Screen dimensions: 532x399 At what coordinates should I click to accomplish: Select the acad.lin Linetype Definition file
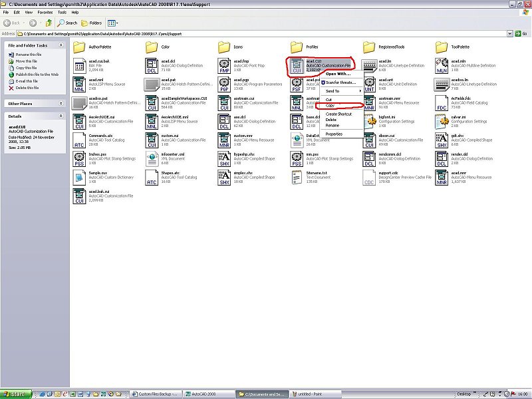393,65
